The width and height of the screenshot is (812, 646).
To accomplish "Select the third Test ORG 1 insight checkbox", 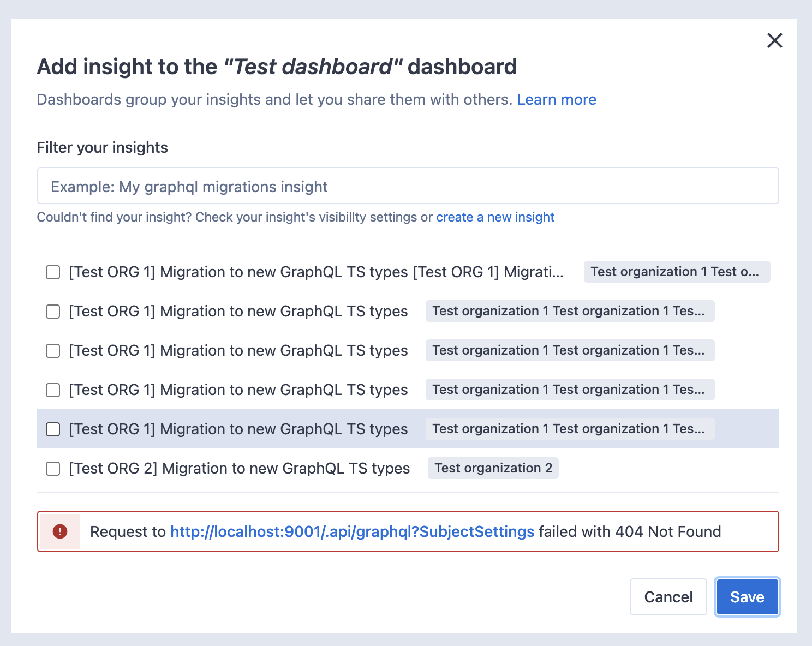I will pyautogui.click(x=53, y=351).
